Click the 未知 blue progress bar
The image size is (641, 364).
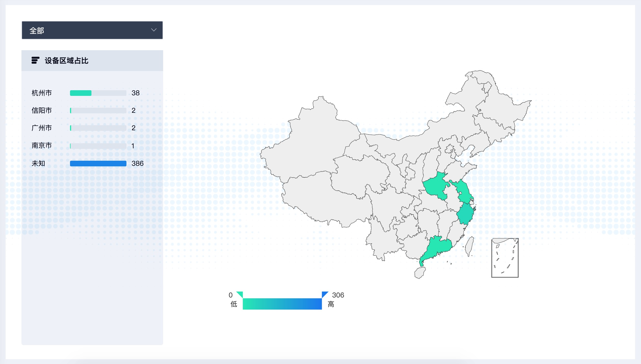[98, 164]
